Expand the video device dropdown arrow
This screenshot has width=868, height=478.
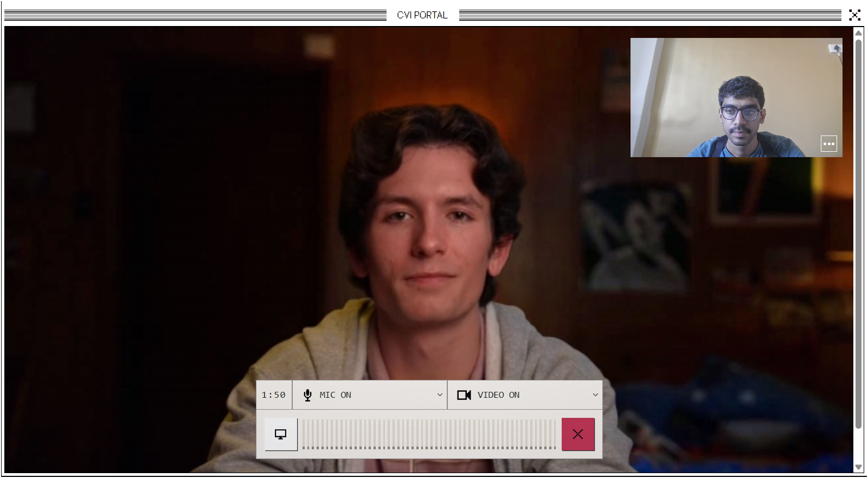[595, 395]
